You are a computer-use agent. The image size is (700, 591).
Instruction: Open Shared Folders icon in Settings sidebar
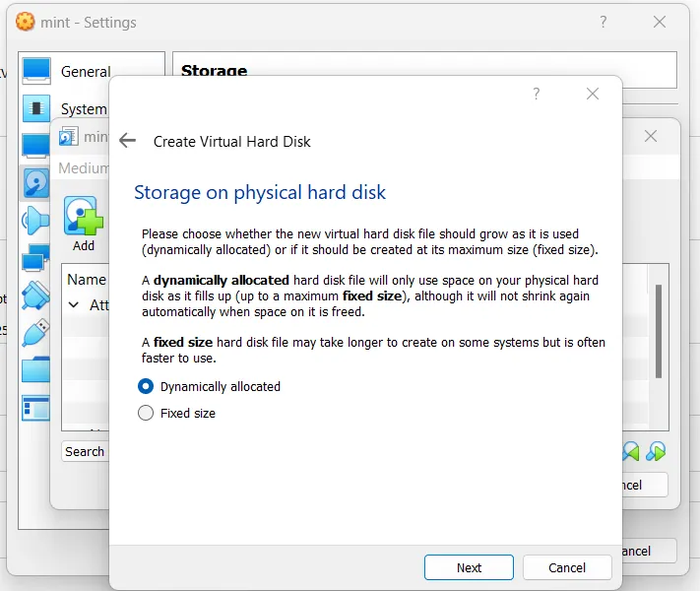tap(35, 370)
